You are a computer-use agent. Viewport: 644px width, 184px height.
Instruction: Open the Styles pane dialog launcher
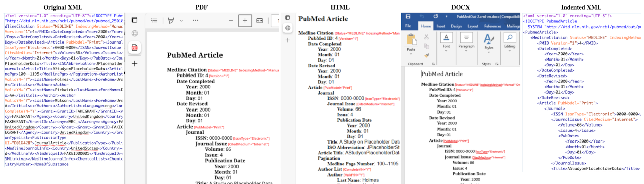pos(497,64)
